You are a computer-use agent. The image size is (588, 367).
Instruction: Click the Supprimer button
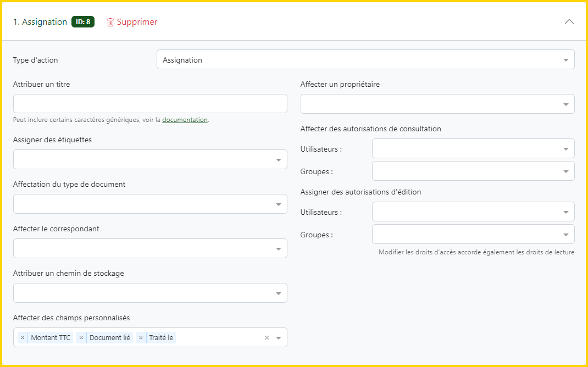(x=137, y=22)
